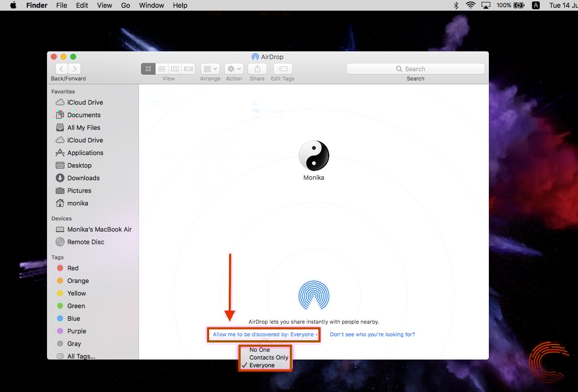Viewport: 578px width, 392px height.
Task: Open the Help menu
Action: click(x=180, y=5)
